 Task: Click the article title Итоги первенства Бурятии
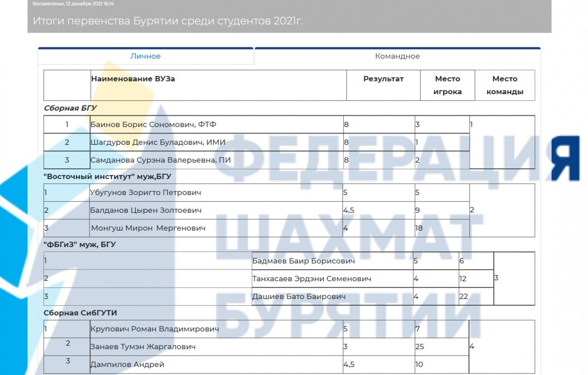[x=168, y=21]
